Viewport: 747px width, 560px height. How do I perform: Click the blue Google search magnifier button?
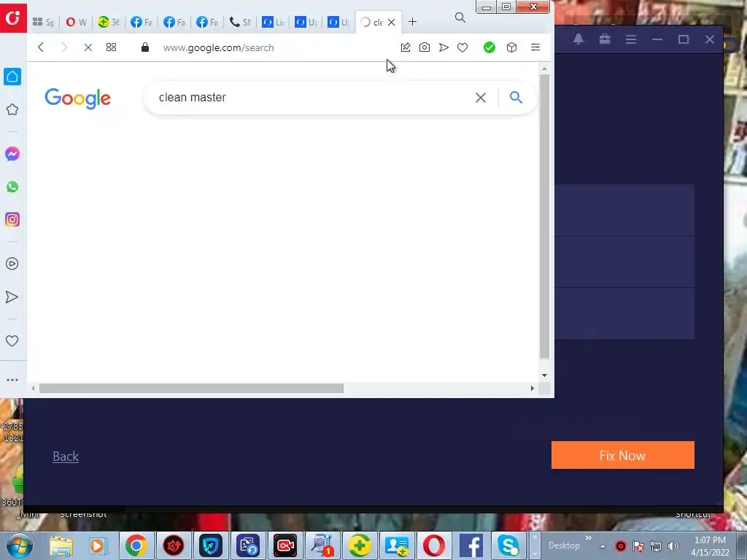pyautogui.click(x=516, y=98)
